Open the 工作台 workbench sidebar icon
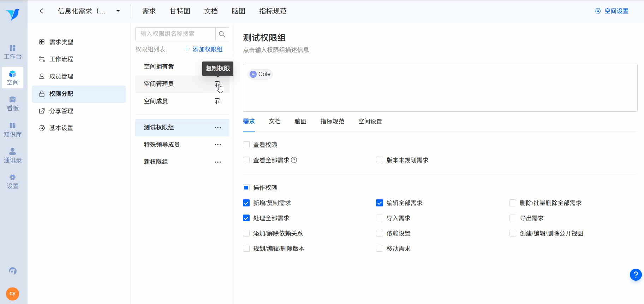This screenshot has width=644, height=304. click(x=13, y=52)
